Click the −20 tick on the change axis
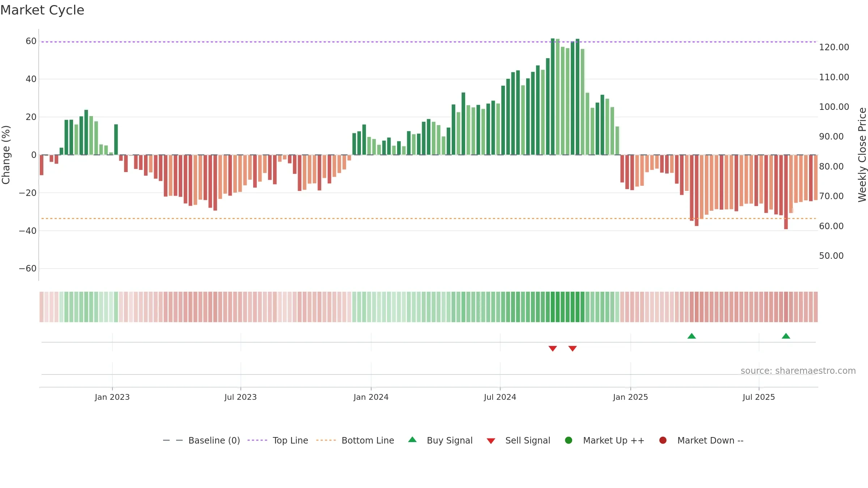The image size is (868, 488). pos(28,193)
